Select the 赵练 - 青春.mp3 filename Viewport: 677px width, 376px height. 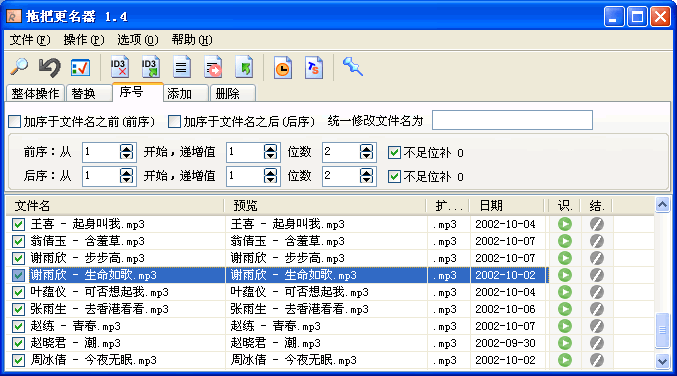click(76, 326)
